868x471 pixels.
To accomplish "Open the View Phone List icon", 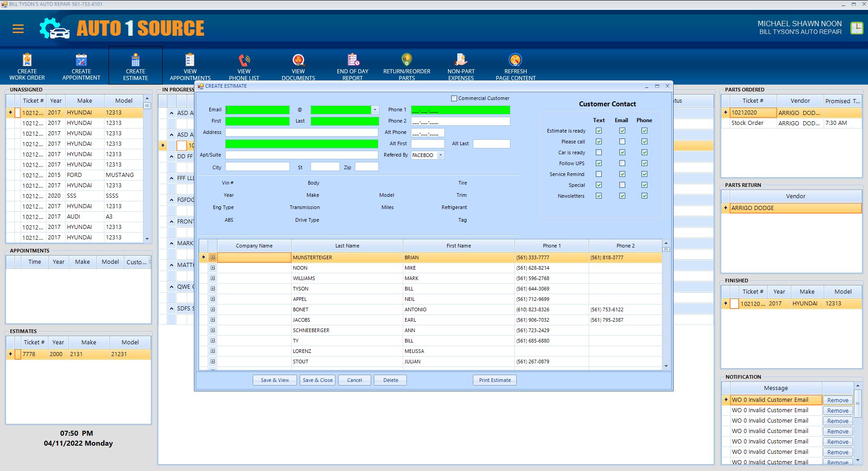I will point(244,60).
